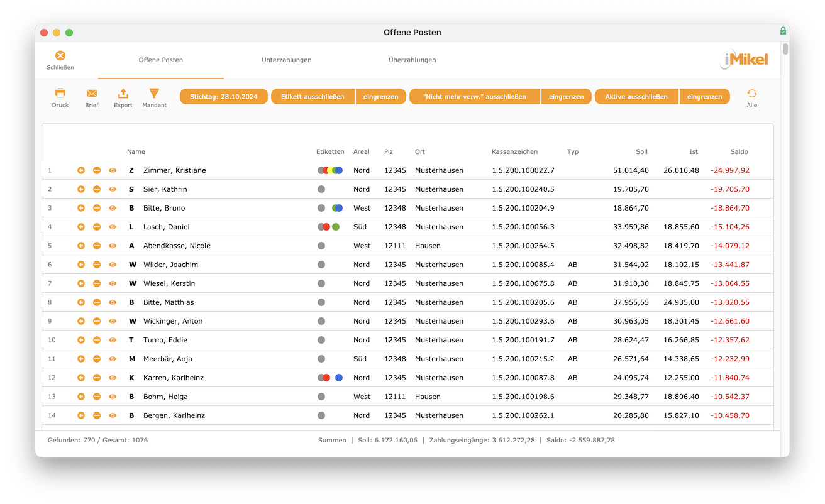Open the Brief envelope icon

tap(92, 93)
